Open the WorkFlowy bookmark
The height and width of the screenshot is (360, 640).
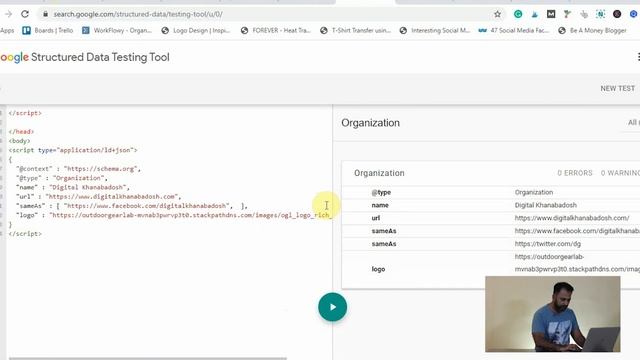pyautogui.click(x=117, y=30)
